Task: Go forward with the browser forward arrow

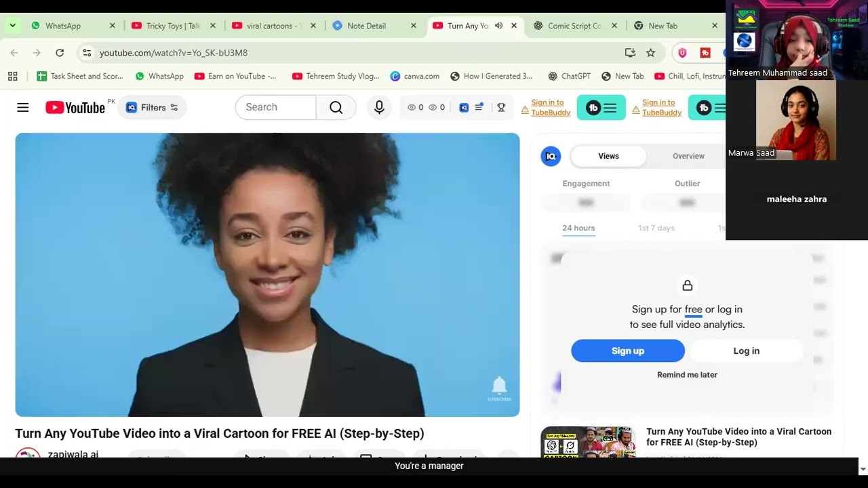Action: 37,52
